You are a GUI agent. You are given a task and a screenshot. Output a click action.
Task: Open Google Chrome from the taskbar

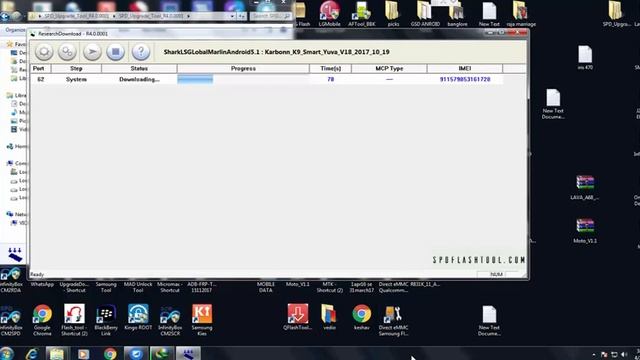pos(110,353)
